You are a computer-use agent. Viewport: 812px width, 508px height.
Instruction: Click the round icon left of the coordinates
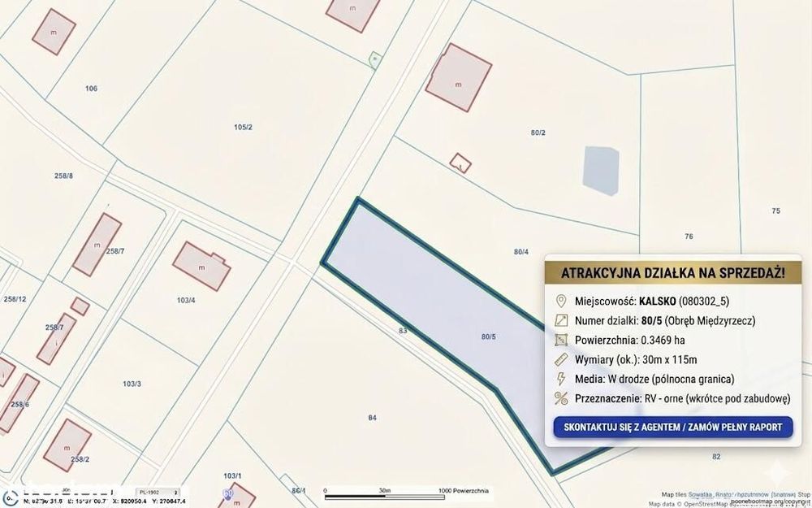11,497
